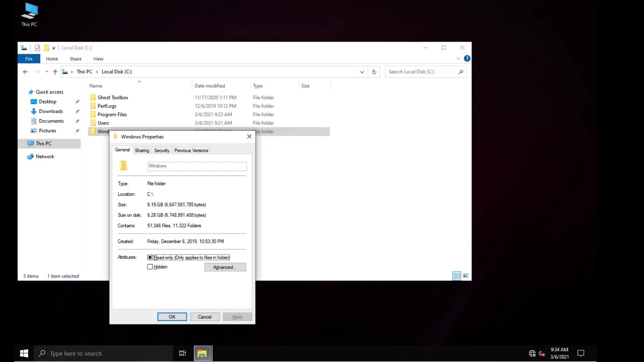Select Network in the navigation pane
The height and width of the screenshot is (362, 644).
45,156
